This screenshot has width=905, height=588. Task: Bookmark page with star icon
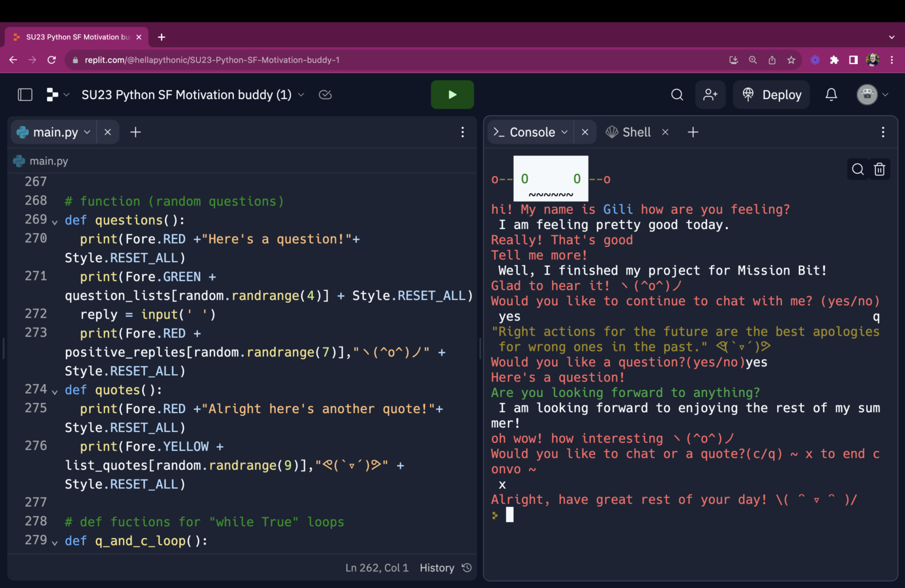coord(791,60)
